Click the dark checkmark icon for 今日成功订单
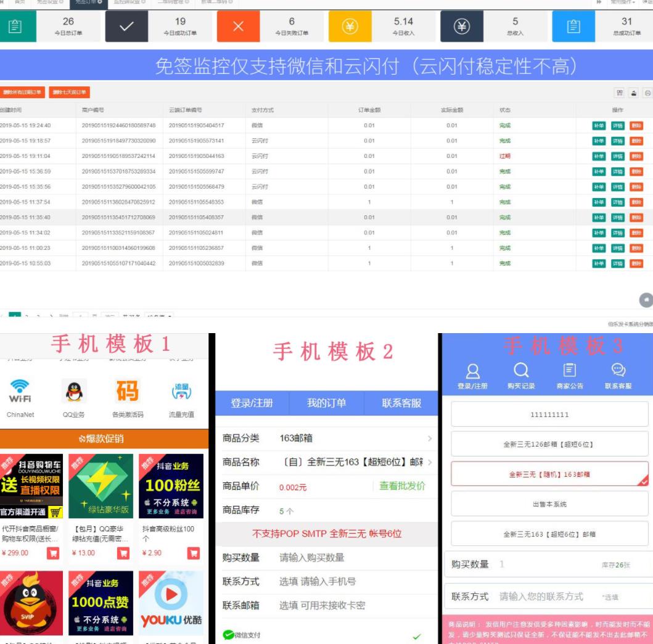 coord(126,27)
